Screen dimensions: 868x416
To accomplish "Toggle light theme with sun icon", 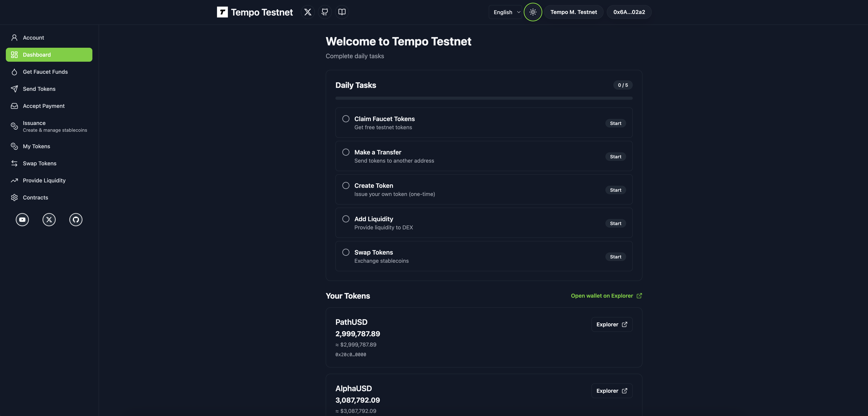I will 533,12.
